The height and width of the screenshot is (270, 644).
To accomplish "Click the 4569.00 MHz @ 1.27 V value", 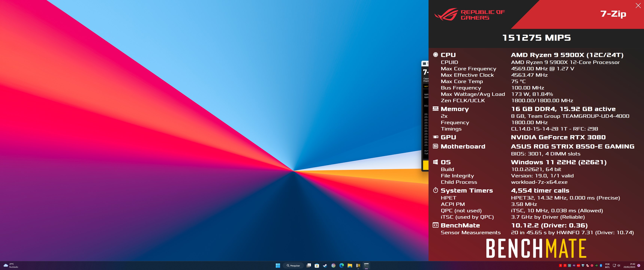I will [543, 69].
